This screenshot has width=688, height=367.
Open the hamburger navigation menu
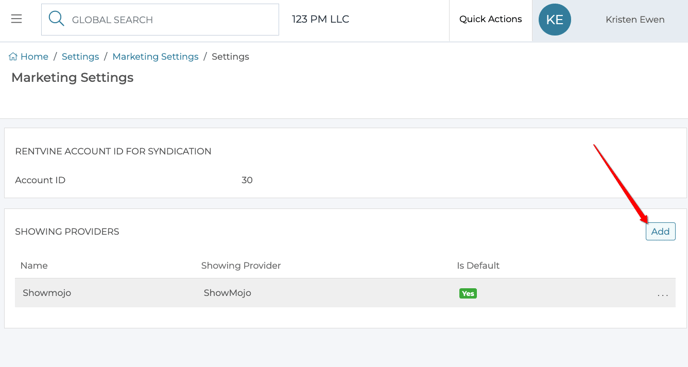[16, 19]
